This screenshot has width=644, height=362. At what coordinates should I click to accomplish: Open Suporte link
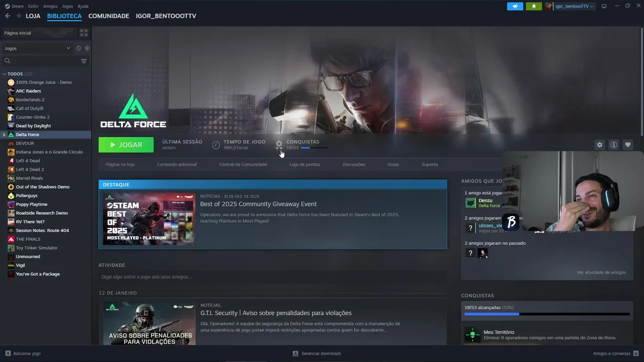click(430, 164)
